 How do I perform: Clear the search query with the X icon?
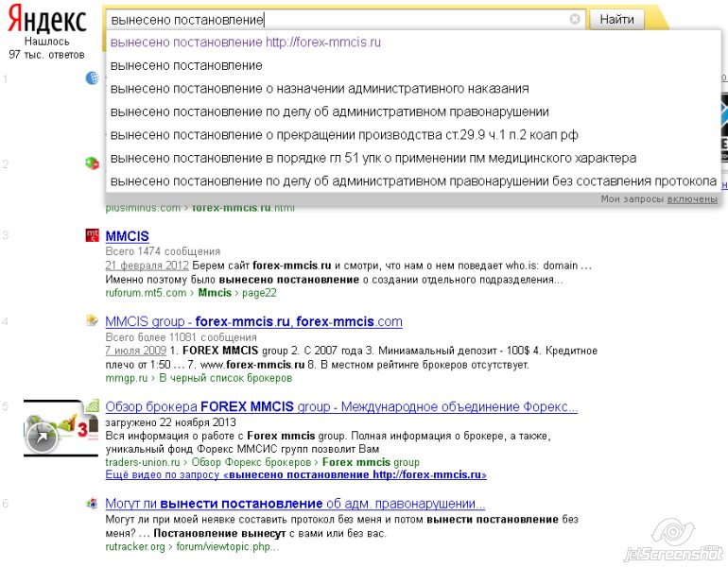[575, 19]
